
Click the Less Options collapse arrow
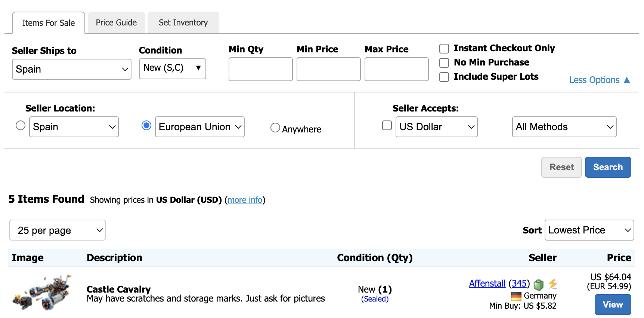click(627, 80)
